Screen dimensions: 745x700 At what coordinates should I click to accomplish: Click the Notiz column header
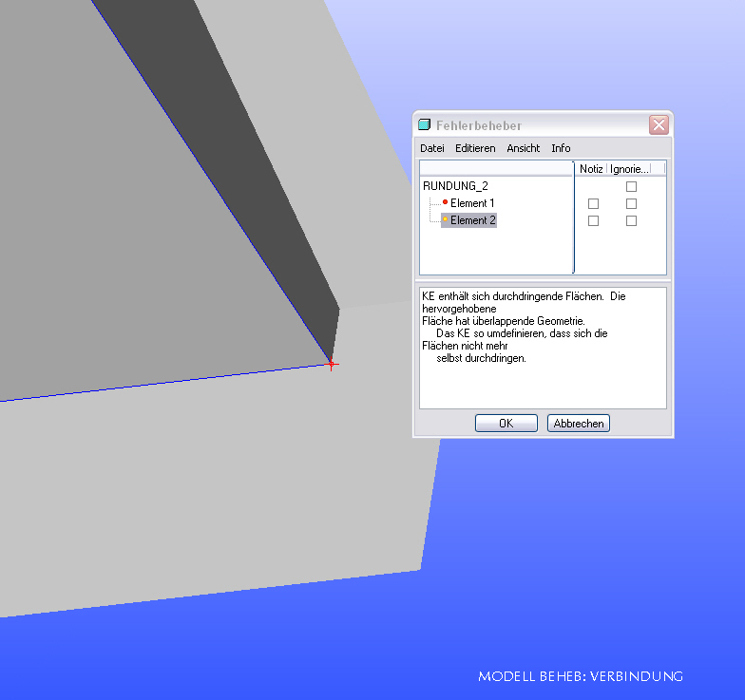tap(591, 169)
